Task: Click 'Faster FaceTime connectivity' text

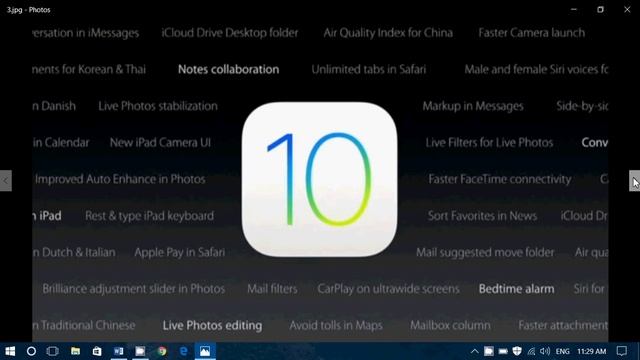Action: pyautogui.click(x=500, y=179)
